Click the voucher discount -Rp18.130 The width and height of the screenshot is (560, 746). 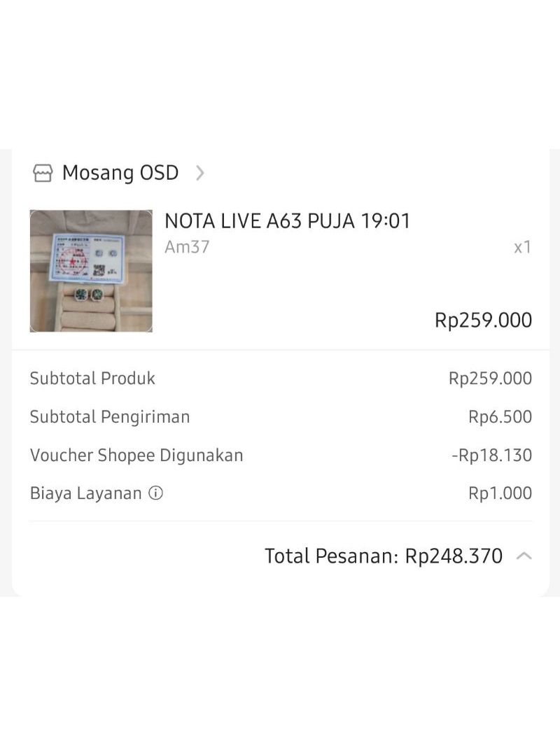click(491, 456)
